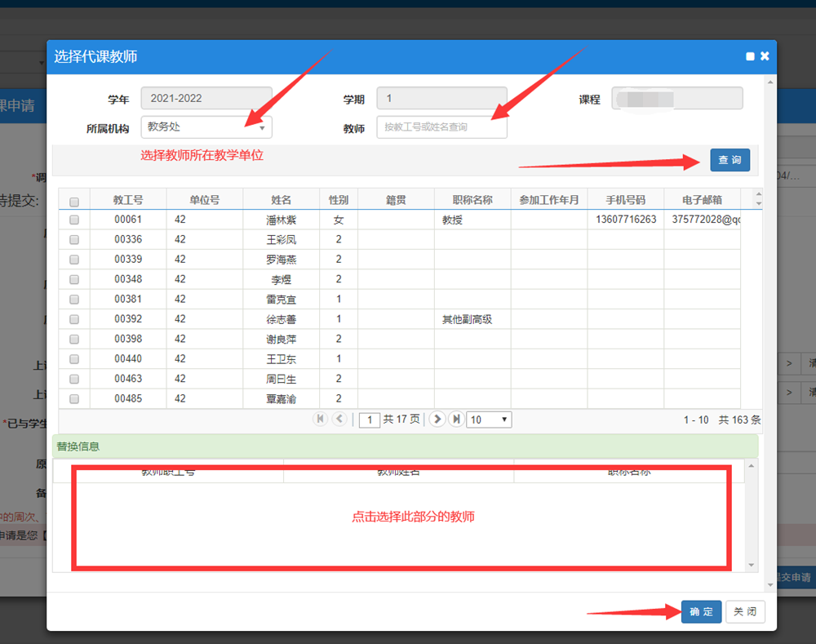The image size is (816, 644).
Task: Toggle the select-all header checkbox
Action: (74, 202)
